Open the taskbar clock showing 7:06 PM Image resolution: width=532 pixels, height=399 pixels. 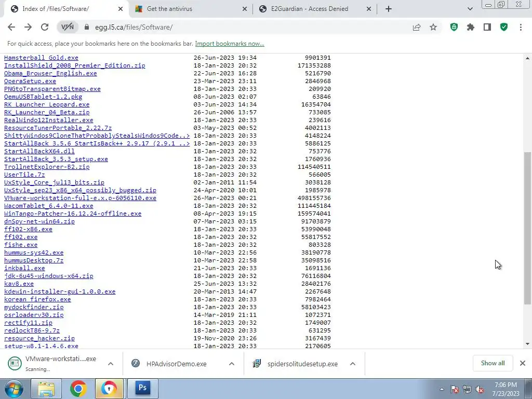506,389
